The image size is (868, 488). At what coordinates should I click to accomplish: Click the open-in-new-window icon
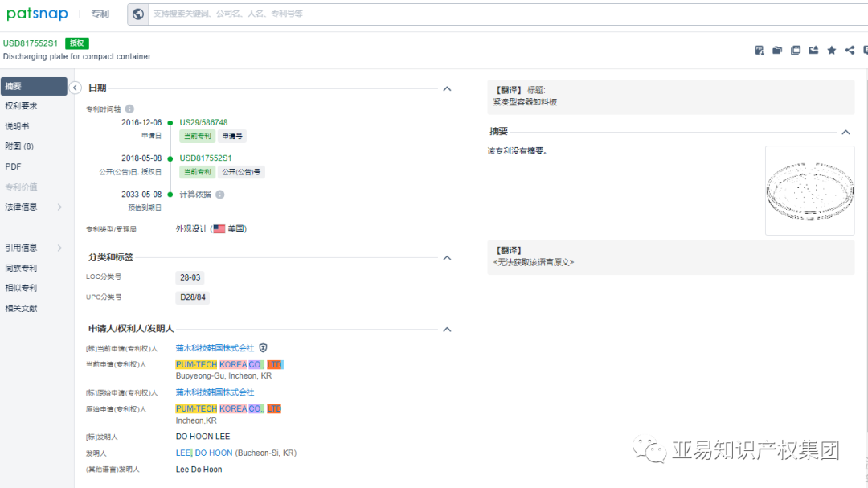pyautogui.click(x=796, y=51)
